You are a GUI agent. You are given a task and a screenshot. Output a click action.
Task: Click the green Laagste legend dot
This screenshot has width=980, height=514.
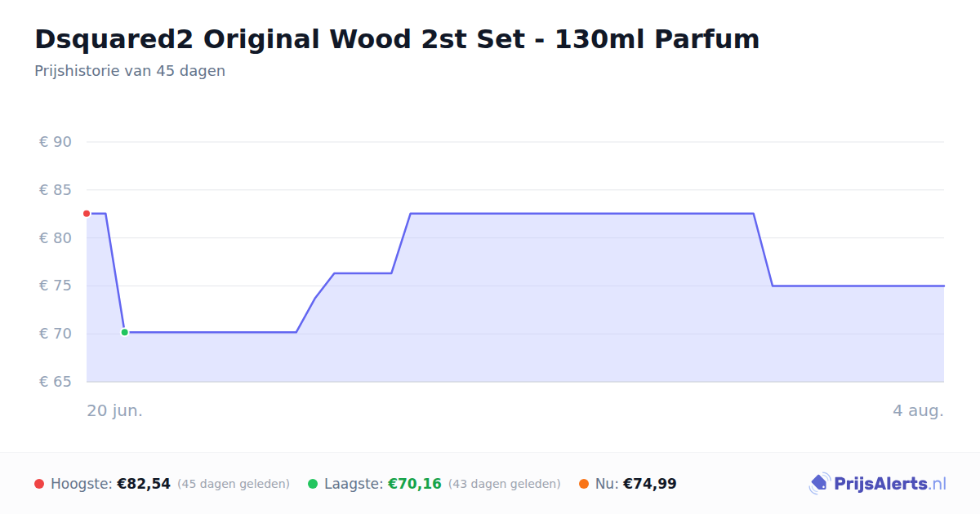[313, 484]
